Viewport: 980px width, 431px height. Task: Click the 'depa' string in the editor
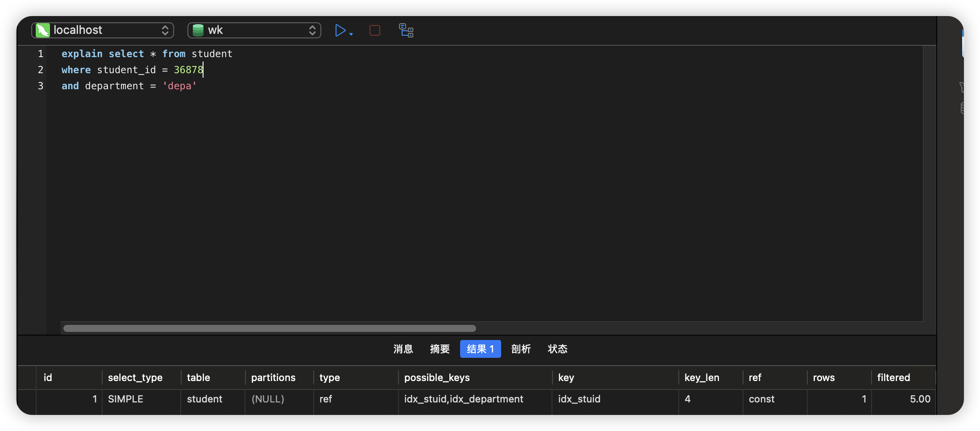(x=179, y=86)
